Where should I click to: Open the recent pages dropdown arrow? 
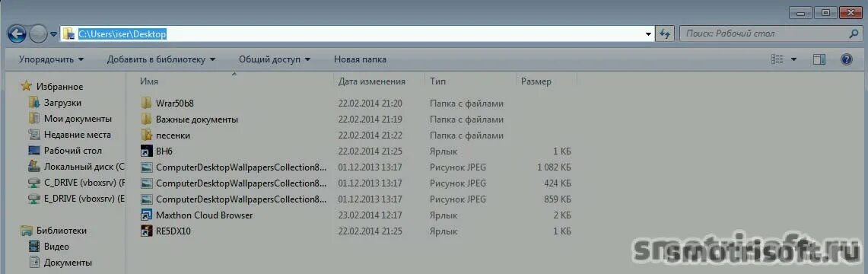coord(54,34)
